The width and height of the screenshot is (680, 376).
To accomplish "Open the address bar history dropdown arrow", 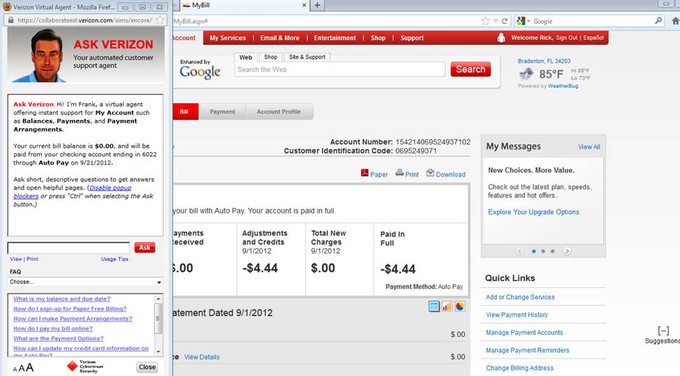I will click(496, 21).
